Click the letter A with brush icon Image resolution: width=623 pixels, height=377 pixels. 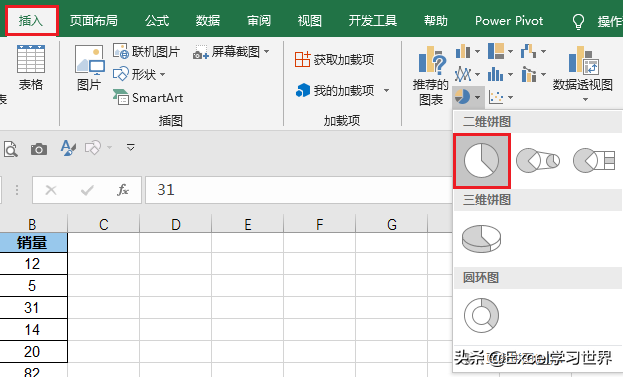point(68,148)
